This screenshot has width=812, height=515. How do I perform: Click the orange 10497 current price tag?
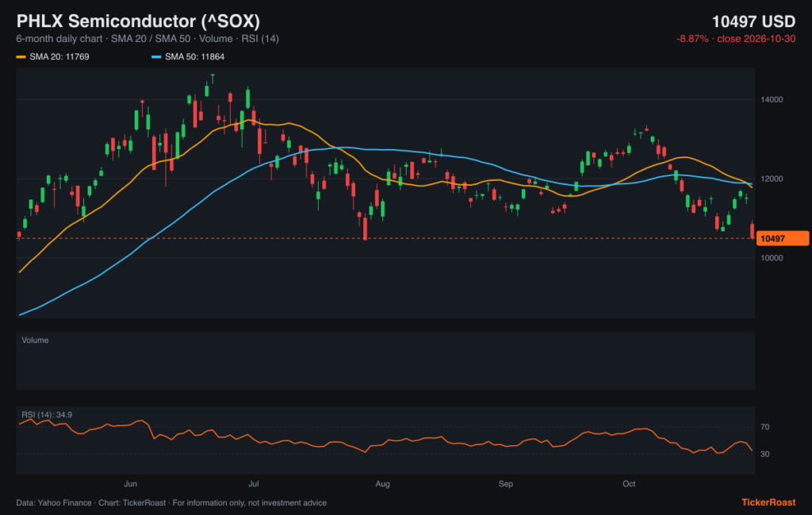tap(783, 238)
